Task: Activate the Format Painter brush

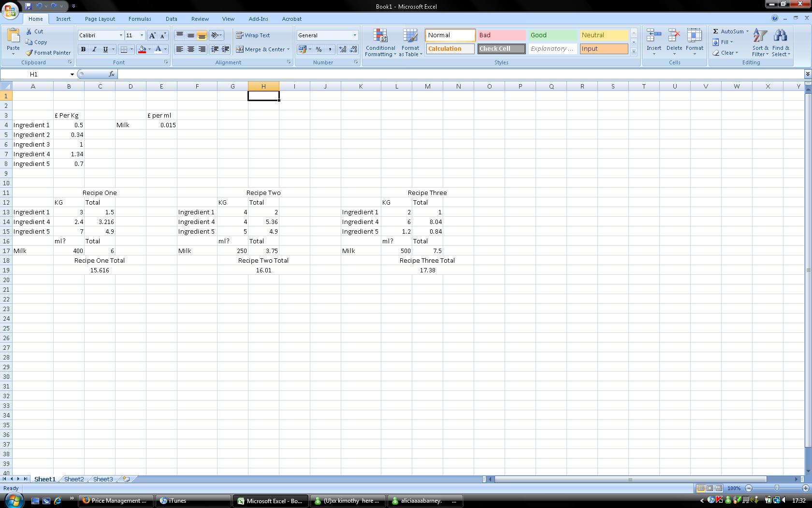Action: [x=29, y=53]
